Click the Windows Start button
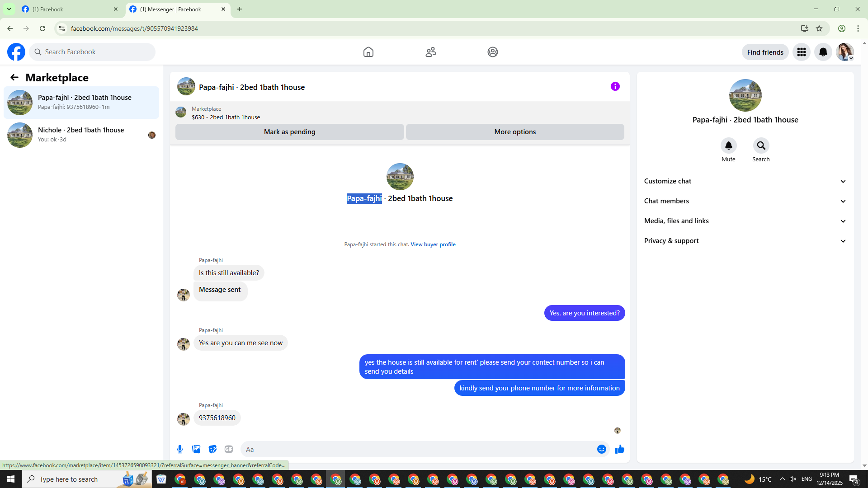Image resolution: width=868 pixels, height=488 pixels. [11, 479]
